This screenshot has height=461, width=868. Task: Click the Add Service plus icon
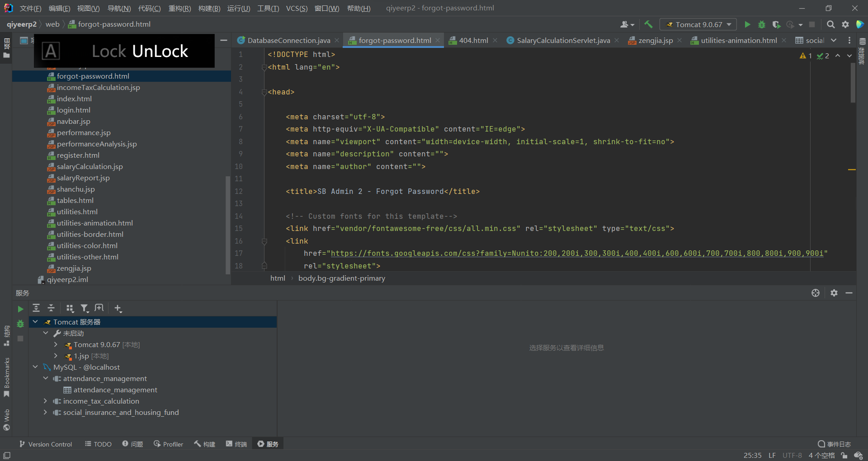coord(118,308)
